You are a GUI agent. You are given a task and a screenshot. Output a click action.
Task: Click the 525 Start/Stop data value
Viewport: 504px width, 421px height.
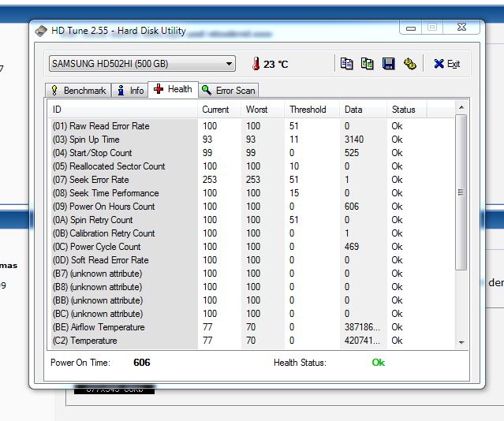[352, 153]
